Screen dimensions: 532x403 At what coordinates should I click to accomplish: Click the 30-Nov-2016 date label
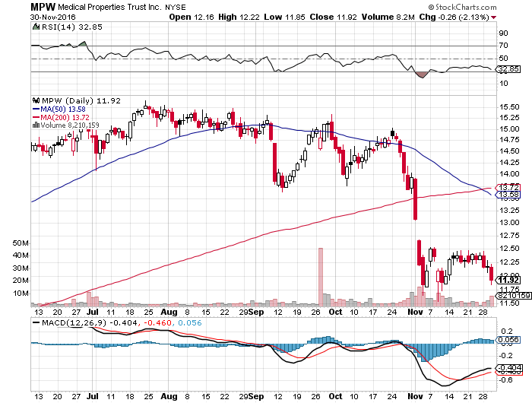53,17
